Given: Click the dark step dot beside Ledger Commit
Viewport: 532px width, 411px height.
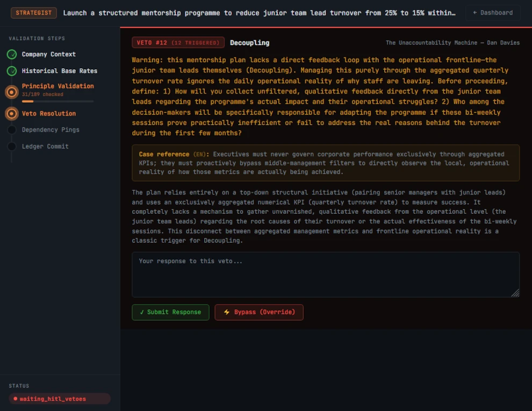Looking at the screenshot, I should tap(12, 147).
